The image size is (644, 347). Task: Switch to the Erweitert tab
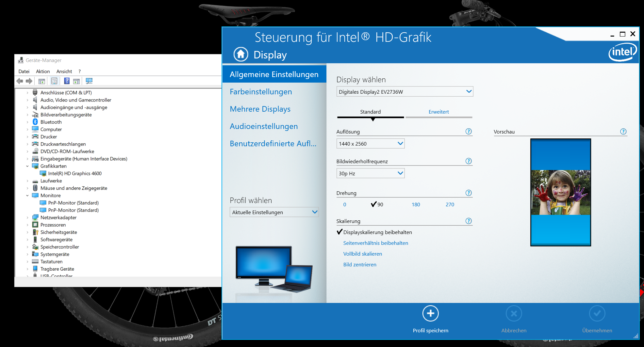438,112
